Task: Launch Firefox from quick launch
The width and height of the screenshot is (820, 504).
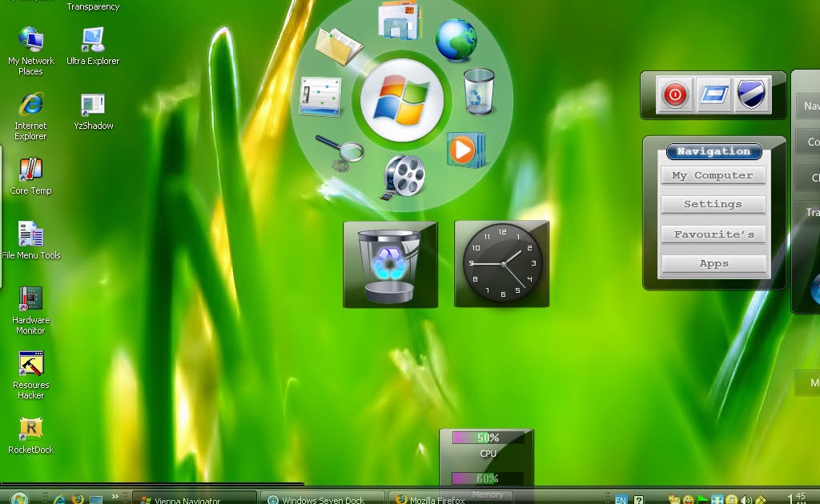Action: click(78, 499)
